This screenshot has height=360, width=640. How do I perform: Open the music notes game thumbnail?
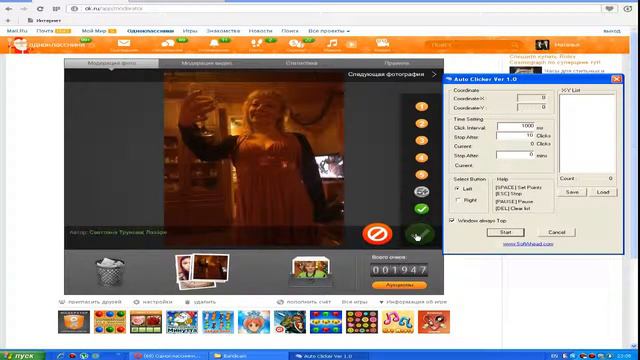[398, 322]
